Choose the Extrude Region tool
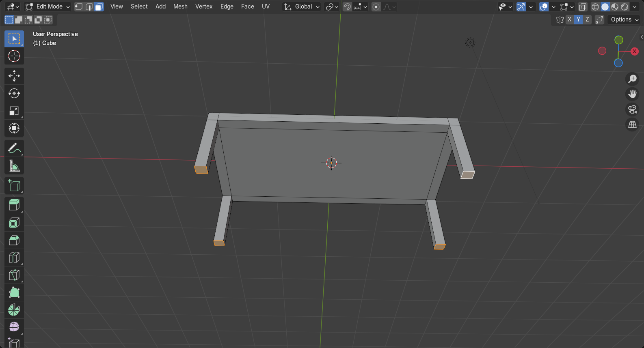The width and height of the screenshot is (644, 348). [14, 205]
